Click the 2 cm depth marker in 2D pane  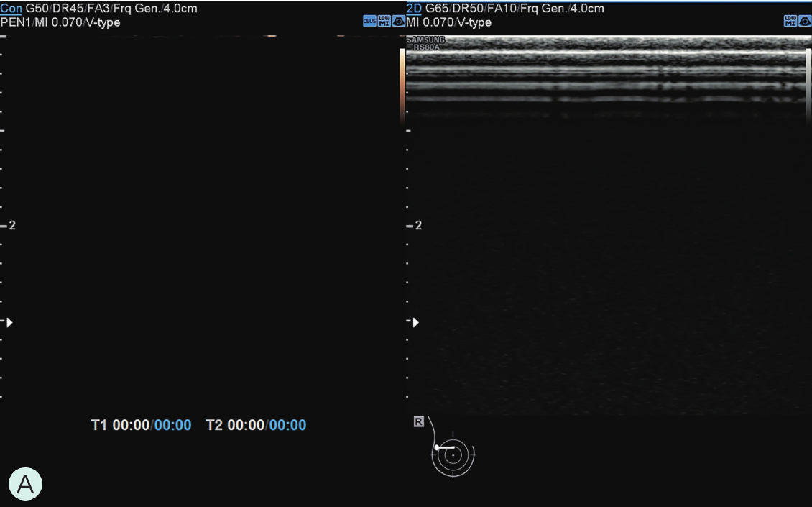(x=415, y=226)
